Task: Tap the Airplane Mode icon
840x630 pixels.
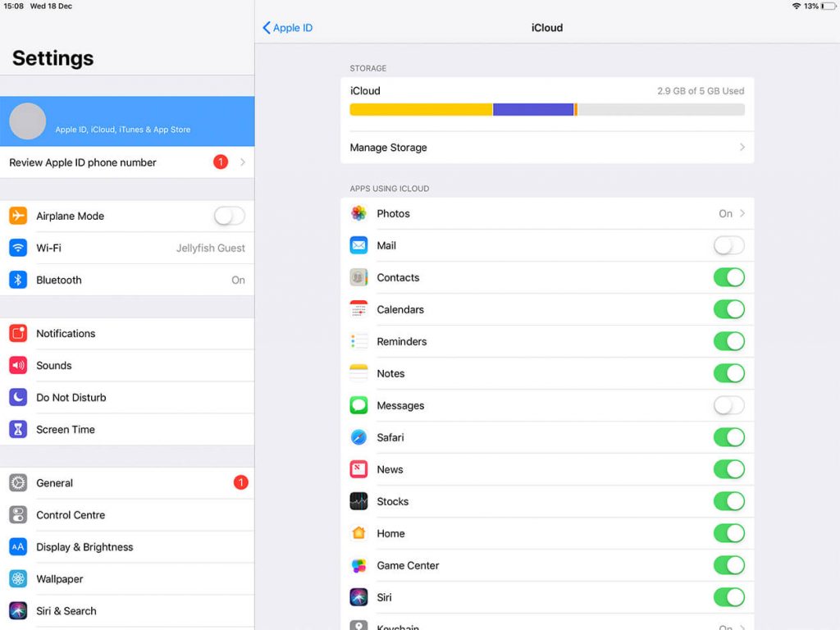Action: (18, 216)
